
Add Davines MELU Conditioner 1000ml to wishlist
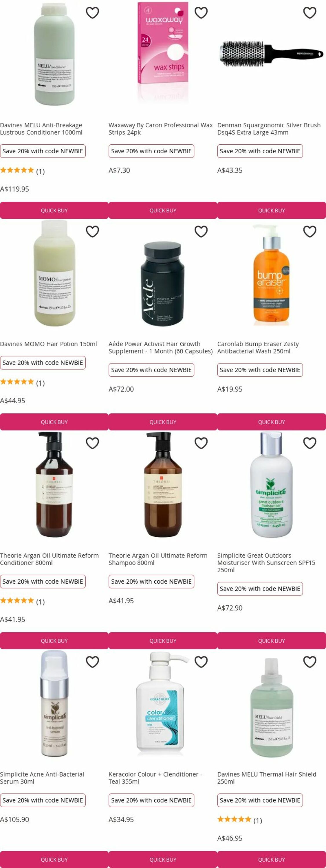click(x=92, y=13)
